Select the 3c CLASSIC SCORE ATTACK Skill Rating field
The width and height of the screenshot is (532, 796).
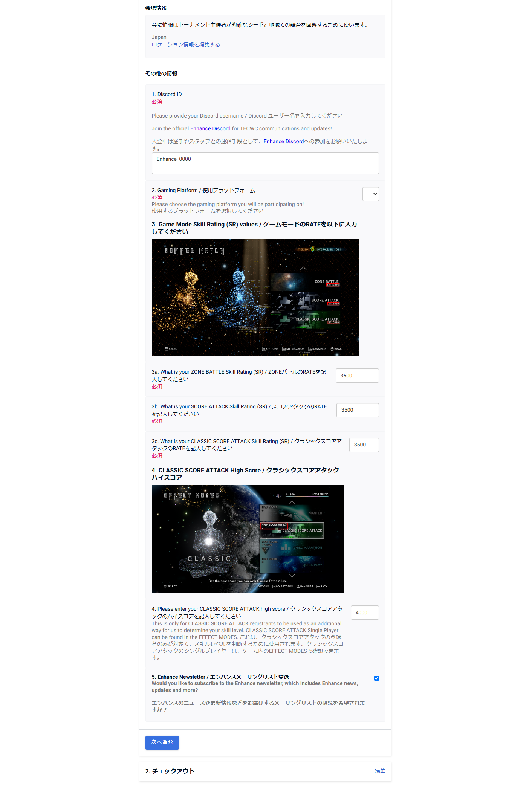click(x=364, y=445)
